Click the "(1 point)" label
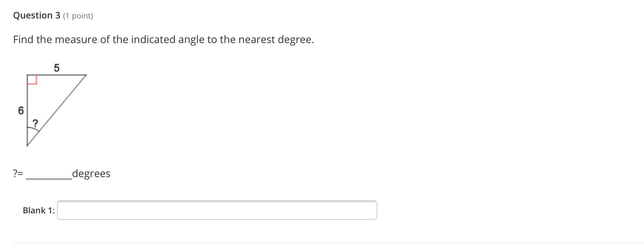 [78, 16]
